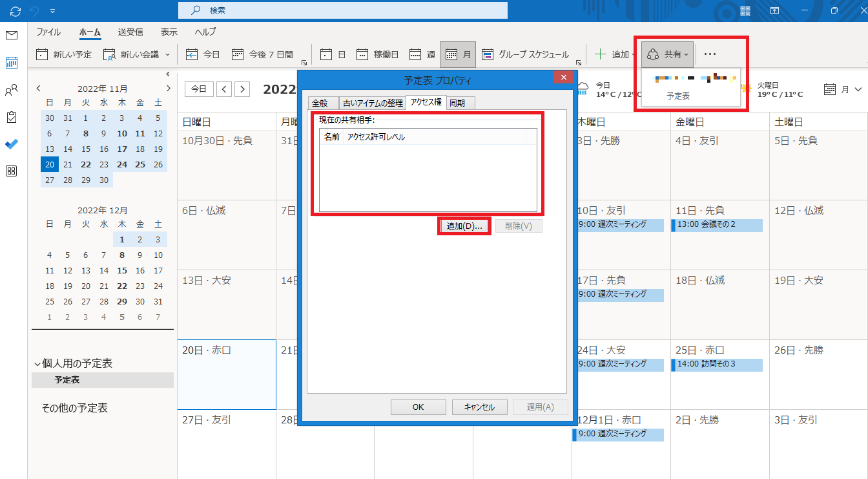The image size is (868, 479).
Task: Open the 表示 ribbon tab
Action: [169, 32]
